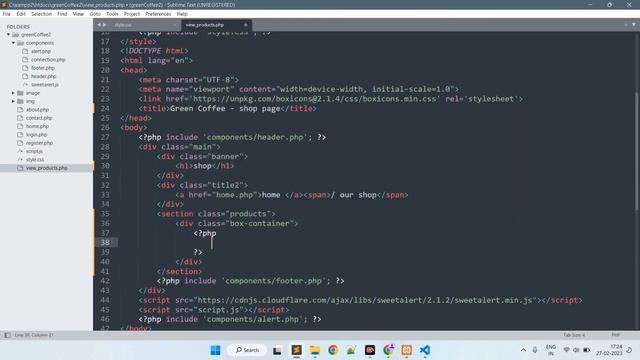640x360 pixels.
Task: Open File Explorer on the taskbar
Action: (315, 350)
